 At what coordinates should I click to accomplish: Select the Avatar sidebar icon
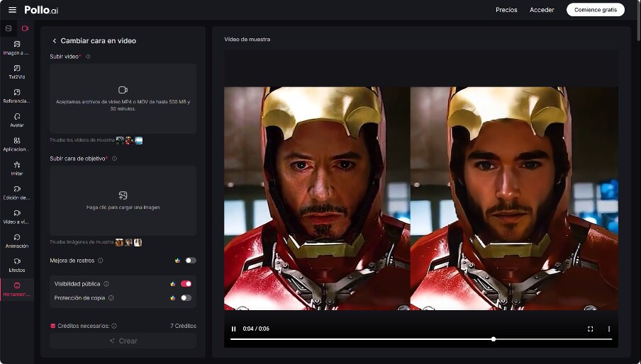click(x=16, y=119)
